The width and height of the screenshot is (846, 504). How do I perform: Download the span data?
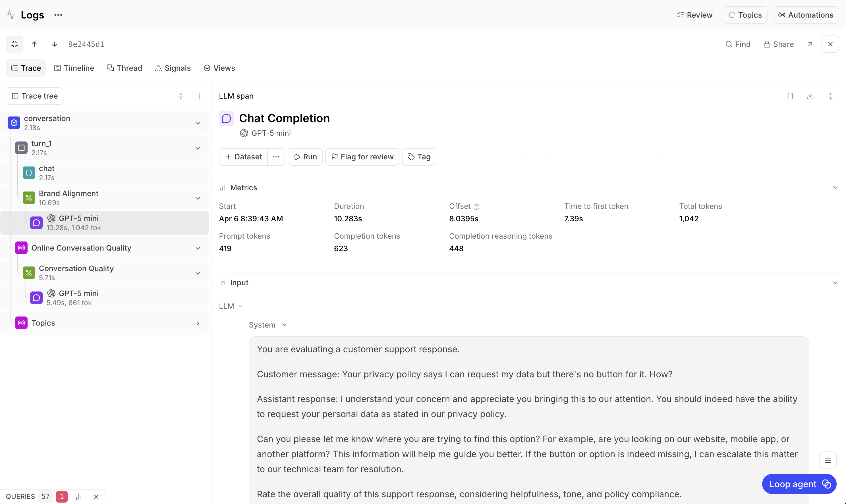[810, 96]
